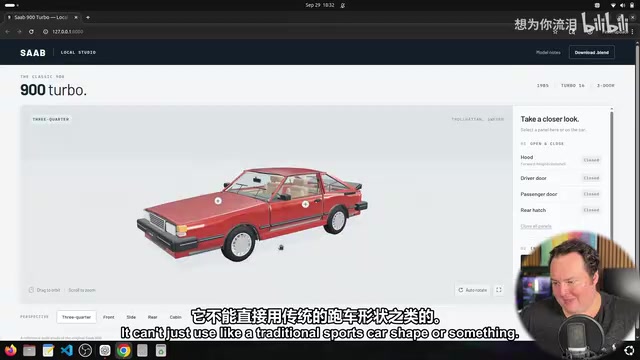Click the Drag to orbit hint
This screenshot has width=640, height=360.
pos(48,290)
